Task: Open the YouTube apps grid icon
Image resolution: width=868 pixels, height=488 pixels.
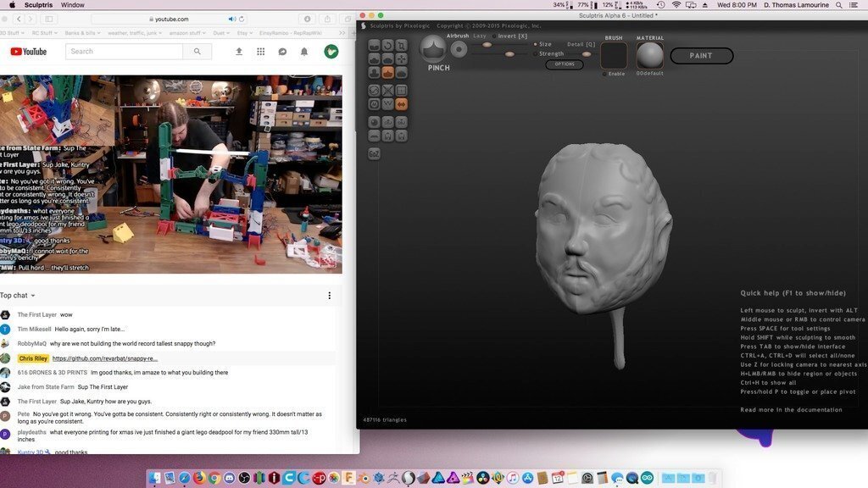Action: (x=261, y=52)
